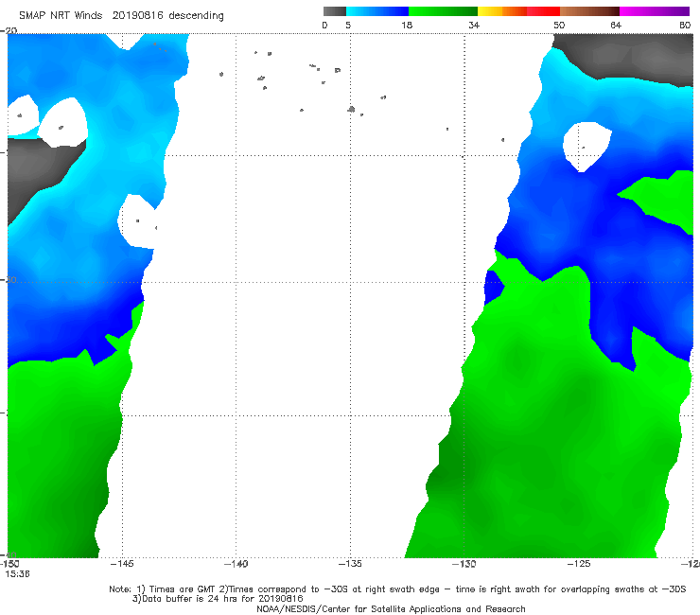Image resolution: width=700 pixels, height=615 pixels.
Task: Click the longitude label -125
Action: pos(579,564)
